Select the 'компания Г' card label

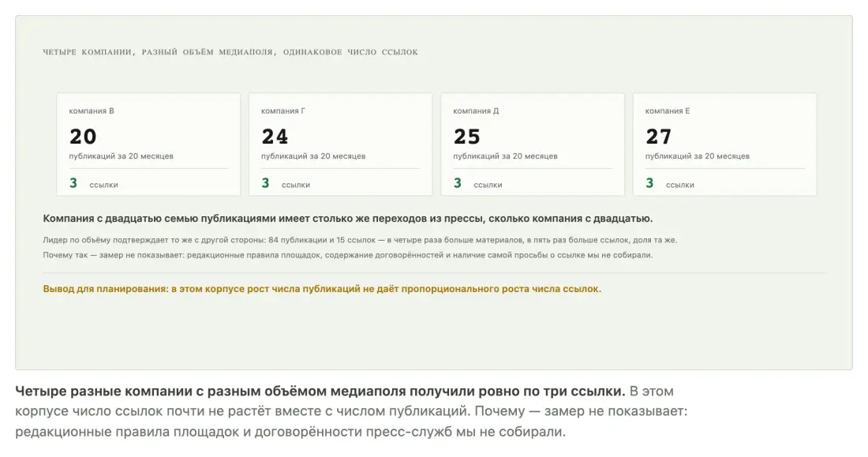[282, 111]
